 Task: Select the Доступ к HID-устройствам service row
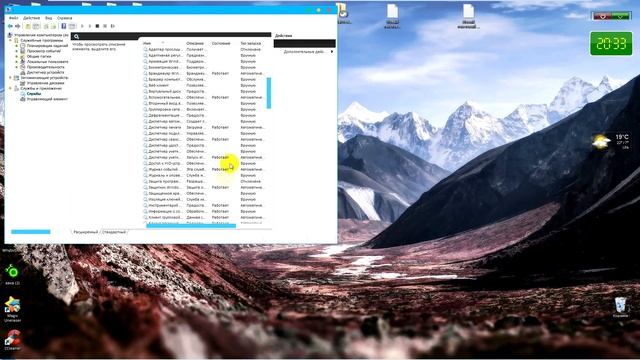204,163
